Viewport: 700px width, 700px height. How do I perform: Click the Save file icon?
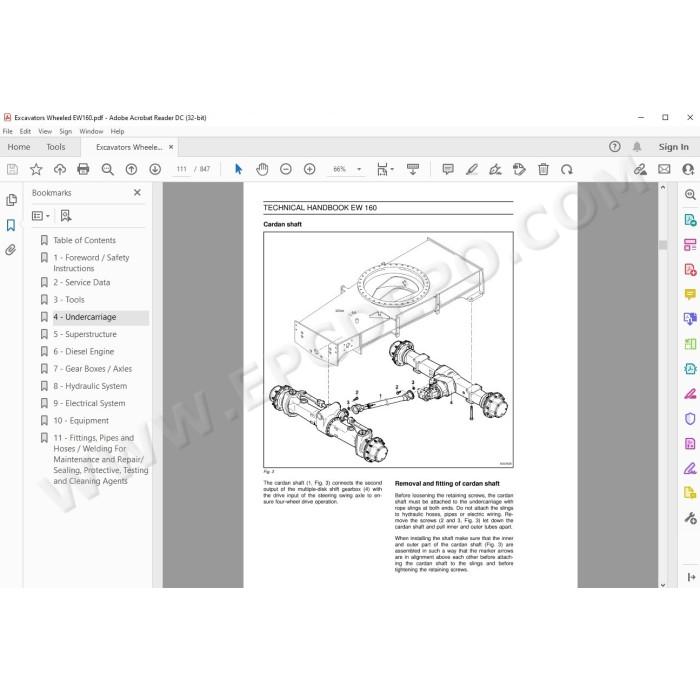click(12, 169)
